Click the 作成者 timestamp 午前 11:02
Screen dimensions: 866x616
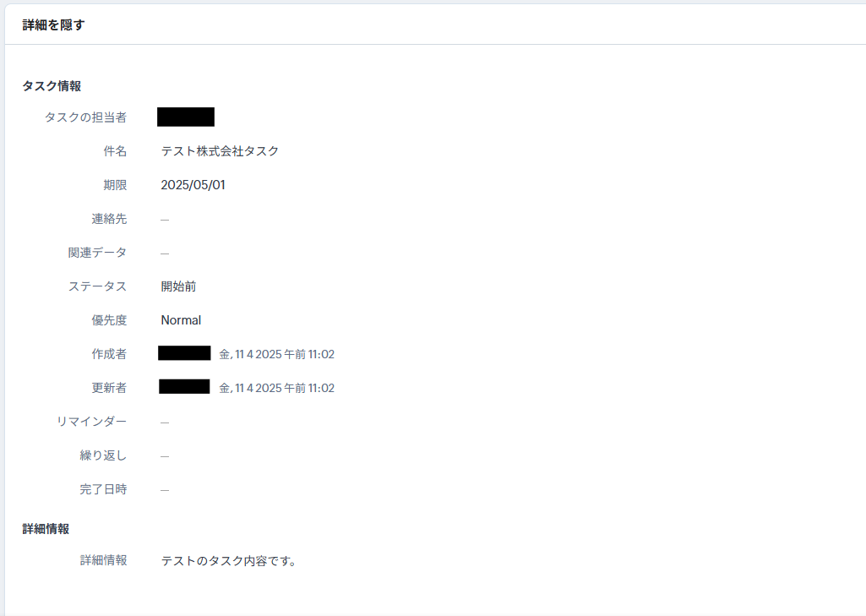click(308, 354)
